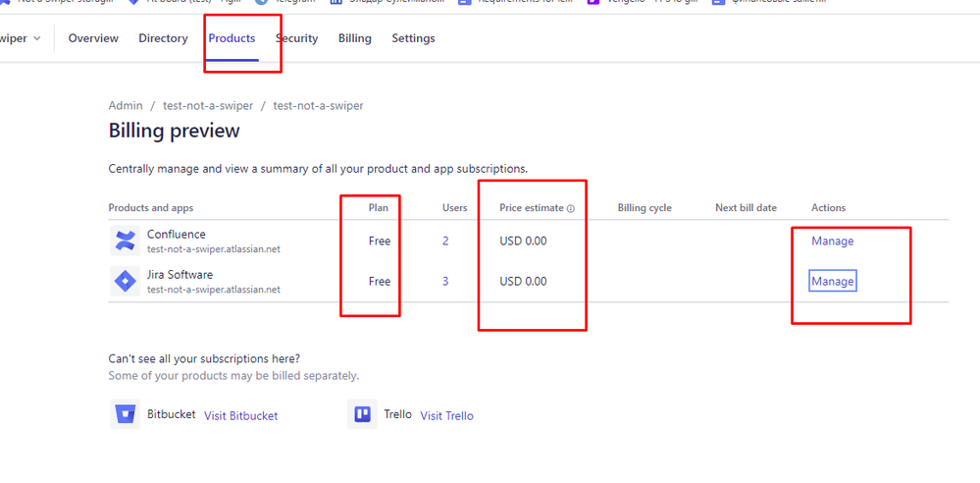The image size is (980, 483).
Task: Click the Admin breadcrumb
Action: [x=126, y=106]
